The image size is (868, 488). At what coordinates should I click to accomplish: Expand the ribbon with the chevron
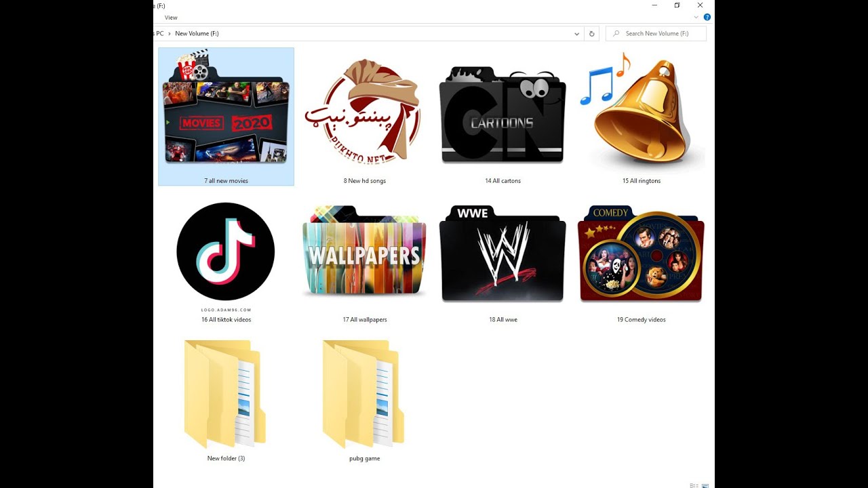point(696,18)
